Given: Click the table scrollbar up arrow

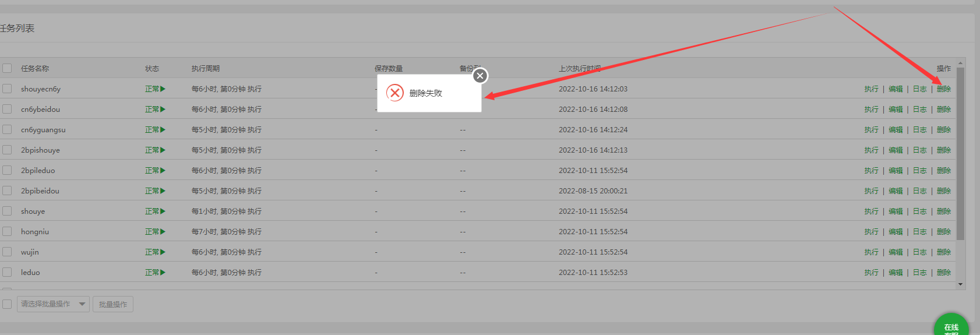Looking at the screenshot, I should [x=960, y=63].
